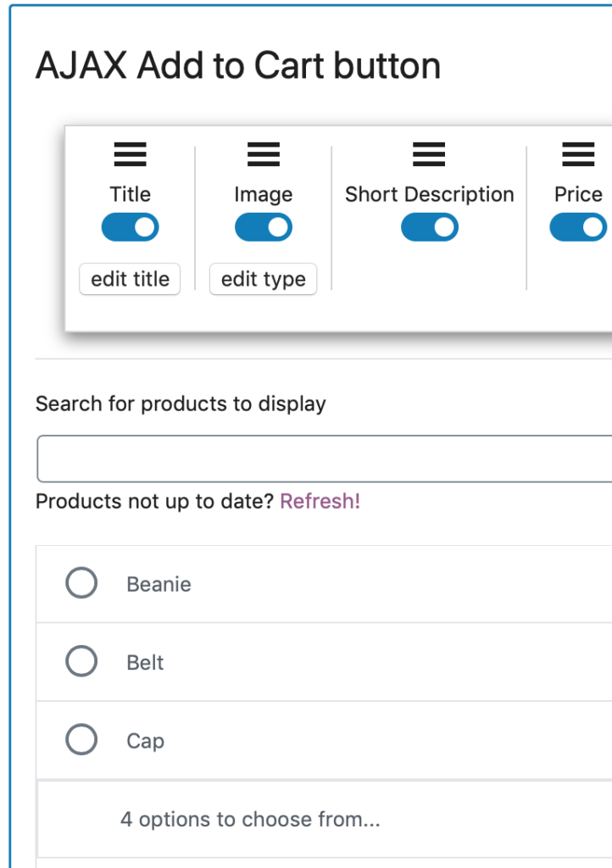Turn off the Short Description toggle
The image size is (612, 868).
tap(430, 227)
